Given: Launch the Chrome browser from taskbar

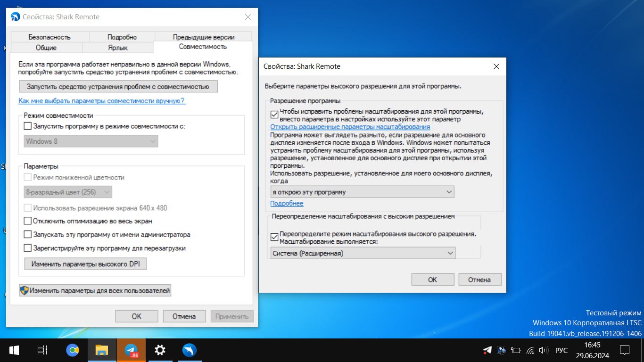Looking at the screenshot, I should coord(73,350).
